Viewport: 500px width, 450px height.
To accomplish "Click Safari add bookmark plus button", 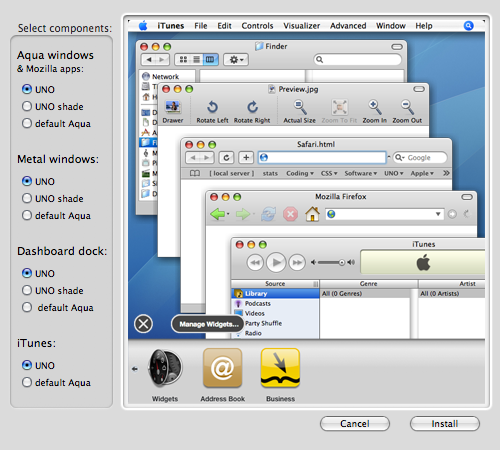I will tap(246, 157).
